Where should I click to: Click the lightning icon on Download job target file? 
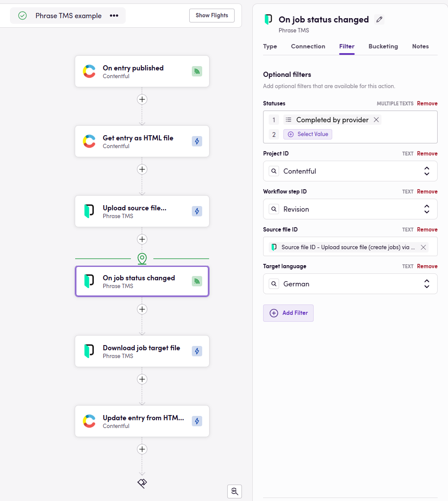[197, 351]
